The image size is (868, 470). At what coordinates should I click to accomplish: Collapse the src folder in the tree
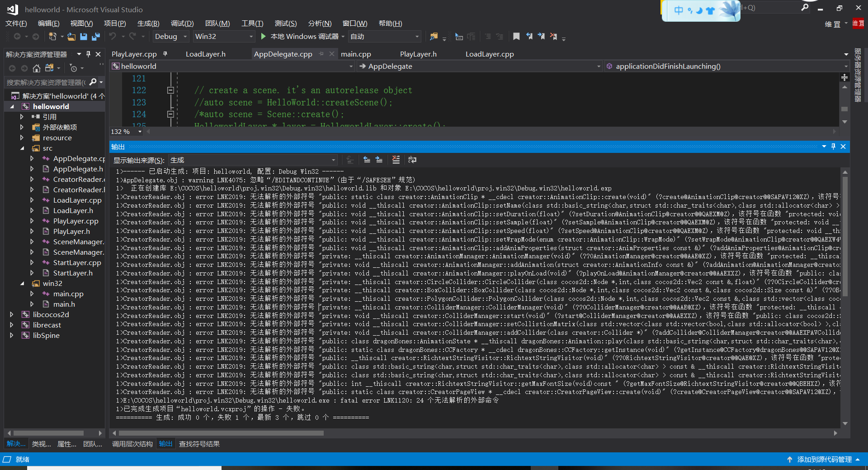click(x=22, y=148)
